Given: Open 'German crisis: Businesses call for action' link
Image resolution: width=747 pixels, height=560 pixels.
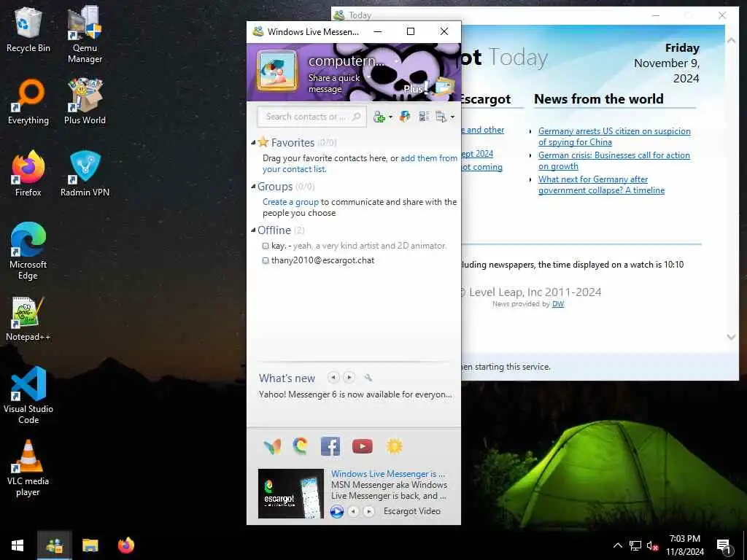Looking at the screenshot, I should (x=614, y=160).
